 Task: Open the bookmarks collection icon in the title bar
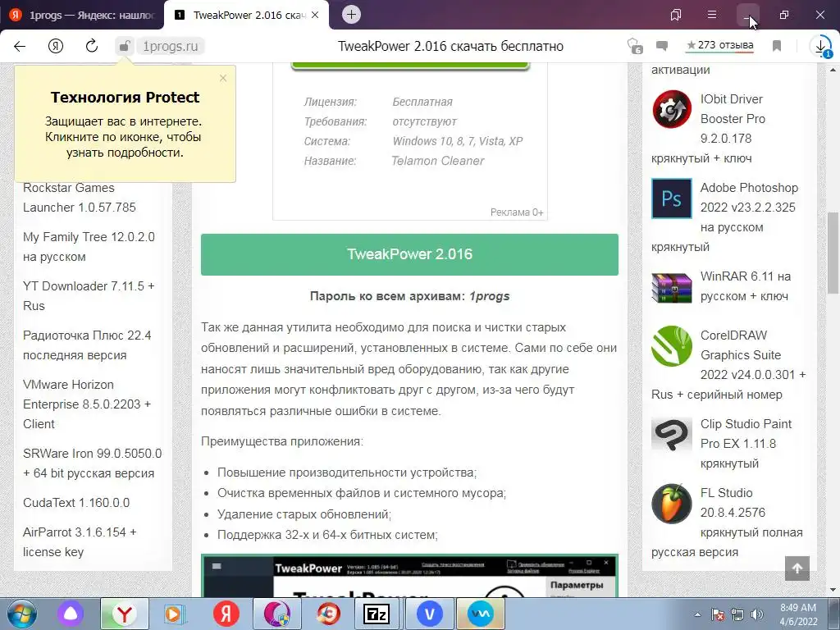pyautogui.click(x=676, y=15)
